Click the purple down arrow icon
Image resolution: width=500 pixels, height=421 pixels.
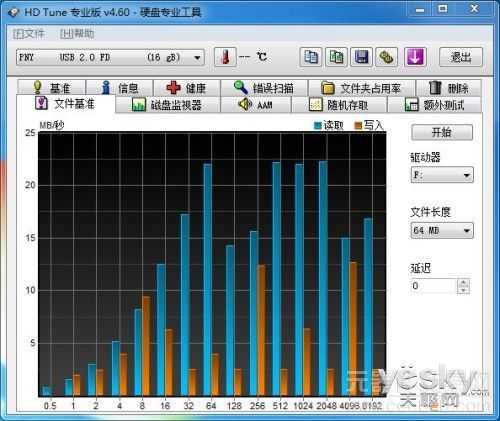tap(415, 57)
